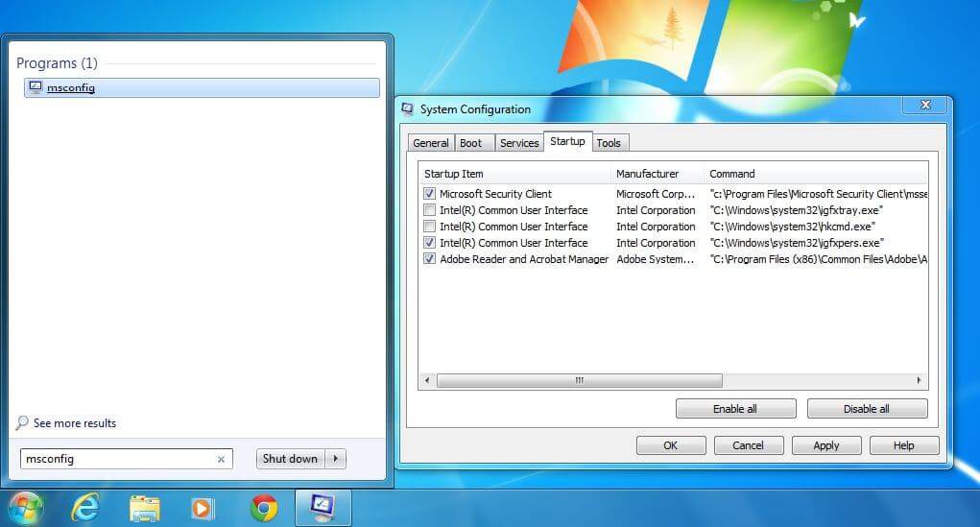Click the horizontal scrollbar thumb in startup list
This screenshot has height=527, width=980.
(580, 380)
